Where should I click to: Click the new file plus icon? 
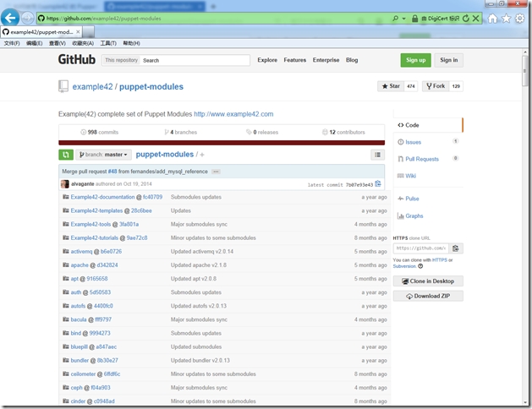pos(202,155)
